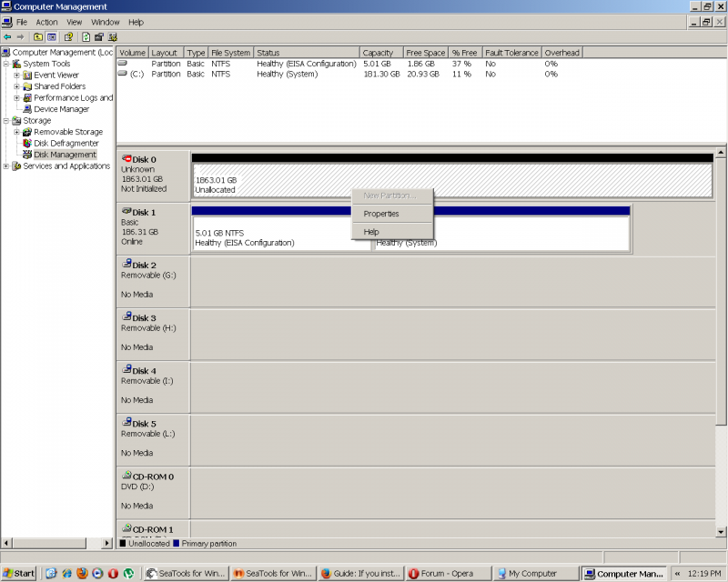Viewport: 728px width, 582px height.
Task: Click the Up one level folder icon
Action: click(x=38, y=37)
